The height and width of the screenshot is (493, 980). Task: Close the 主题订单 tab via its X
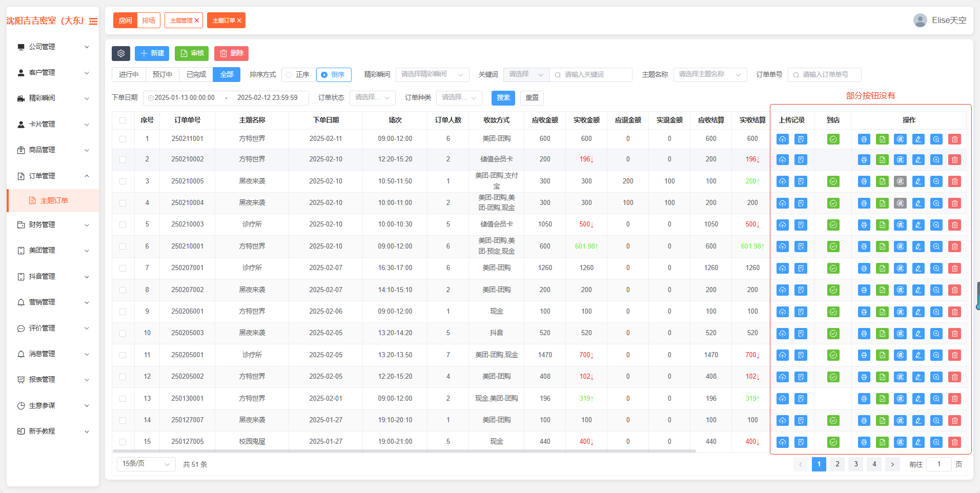239,20
